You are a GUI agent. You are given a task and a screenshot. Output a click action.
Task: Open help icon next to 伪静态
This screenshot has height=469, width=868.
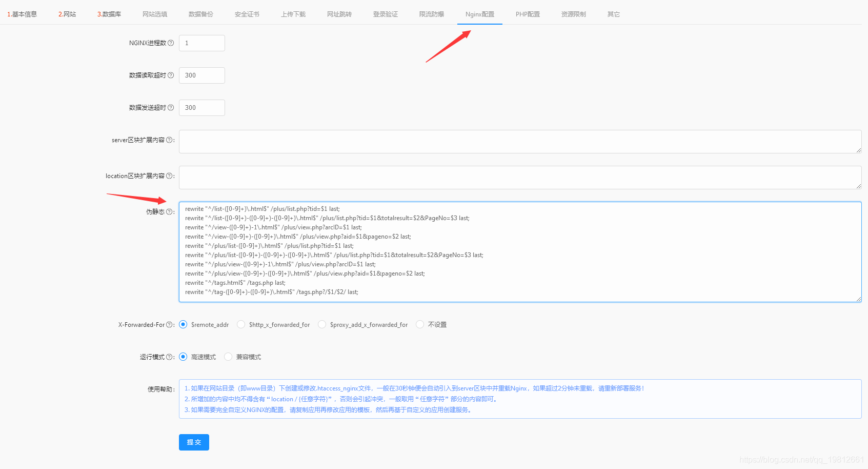169,212
